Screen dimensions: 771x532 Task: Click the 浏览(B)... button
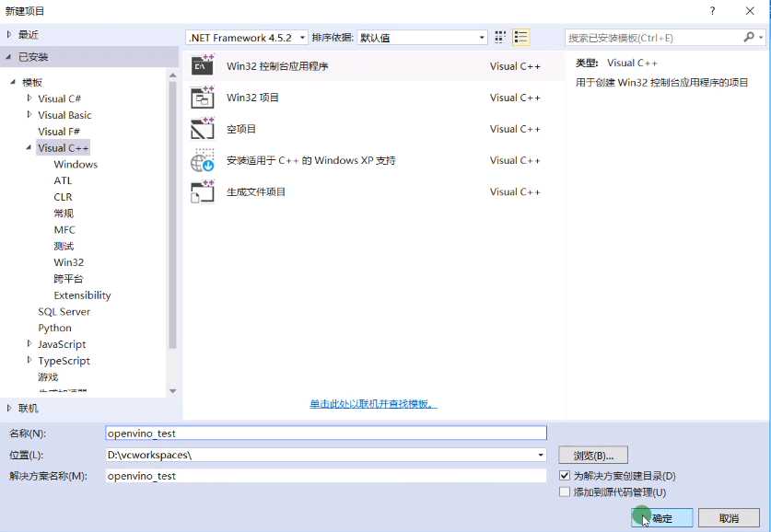click(x=593, y=456)
